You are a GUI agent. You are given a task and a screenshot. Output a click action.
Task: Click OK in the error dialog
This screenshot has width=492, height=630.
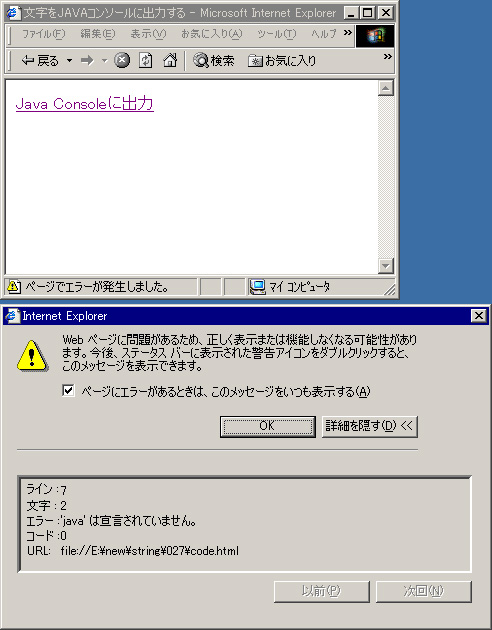coord(267,426)
